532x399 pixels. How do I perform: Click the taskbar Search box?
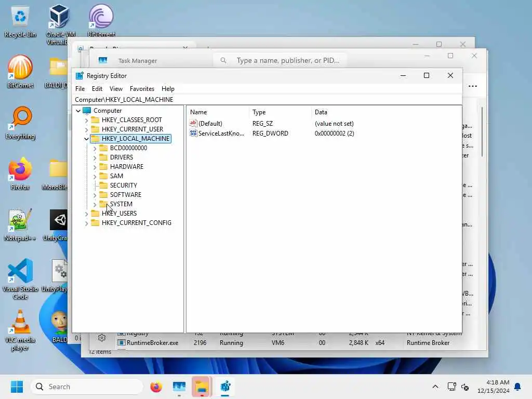coord(87,387)
